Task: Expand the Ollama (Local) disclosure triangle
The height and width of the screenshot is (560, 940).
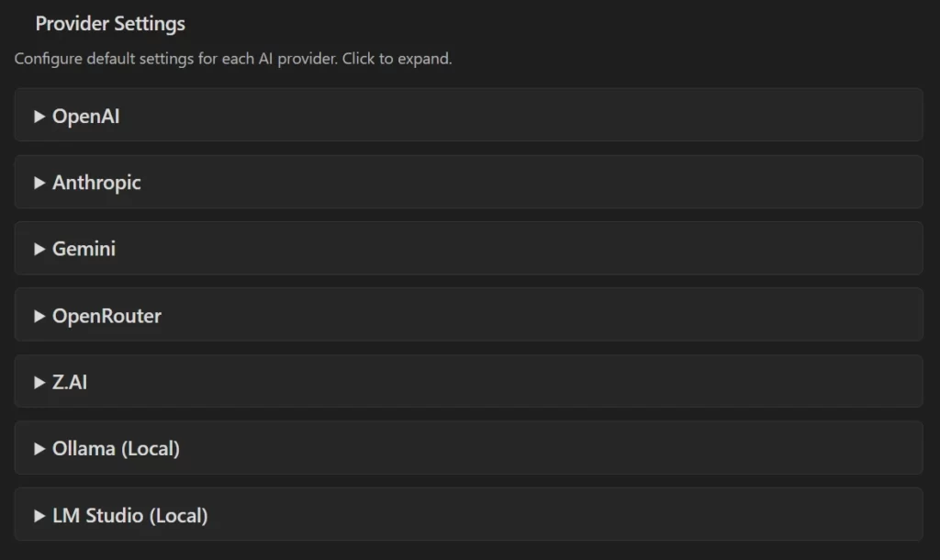Action: point(39,449)
